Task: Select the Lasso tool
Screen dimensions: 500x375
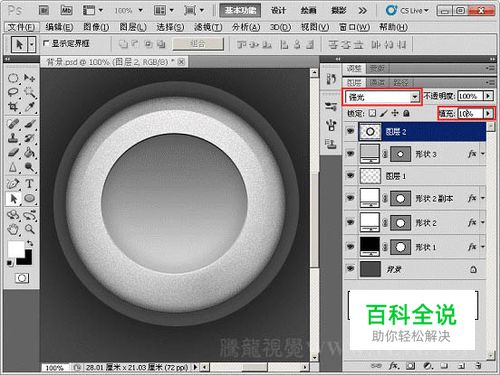Action: pyautogui.click(x=13, y=91)
